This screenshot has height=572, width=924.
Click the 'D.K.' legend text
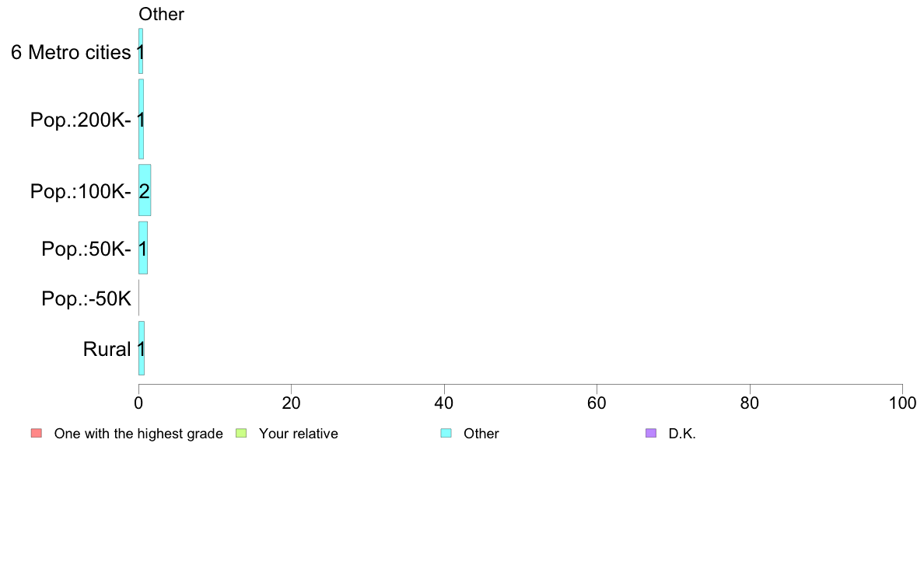coord(682,434)
